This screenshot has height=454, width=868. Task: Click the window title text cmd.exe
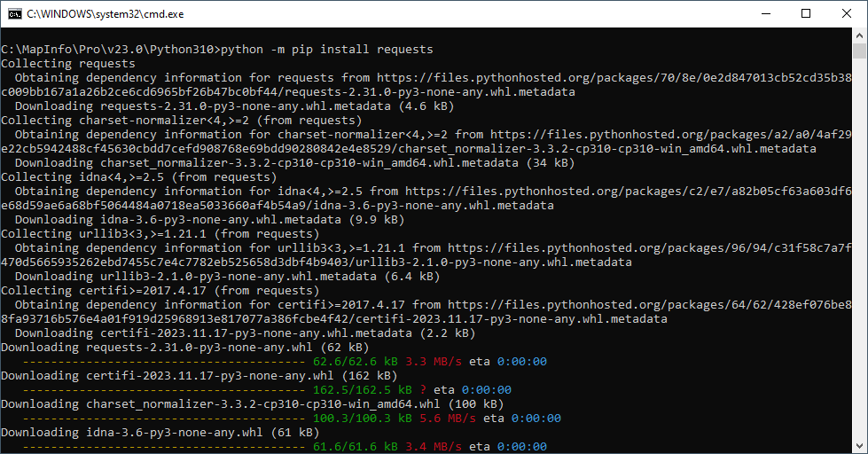coord(106,14)
